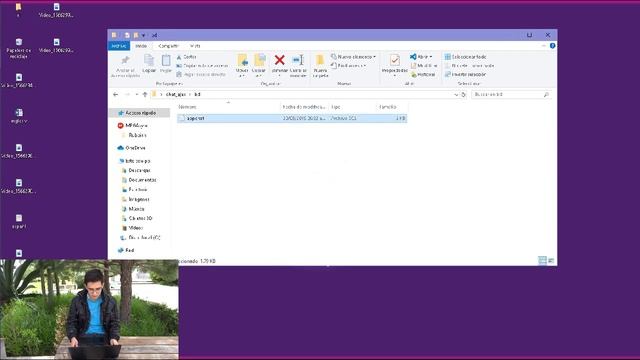Click the search magnifier icon
640x360 pixels.
[x=546, y=94]
